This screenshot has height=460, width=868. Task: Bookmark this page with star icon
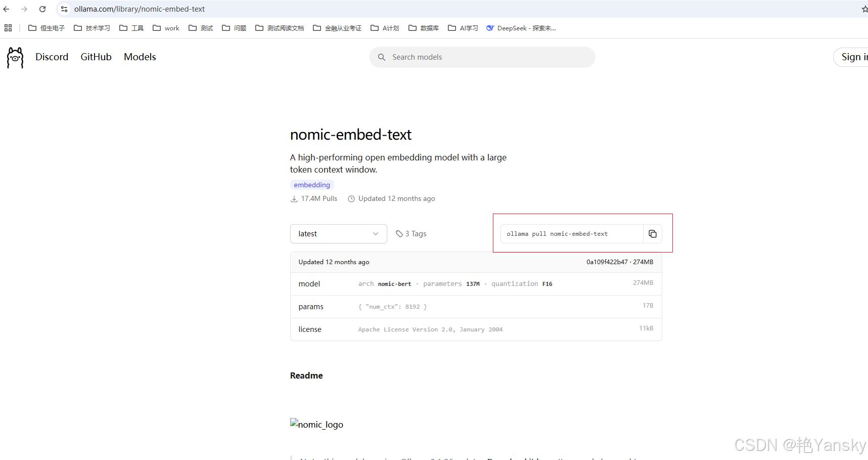point(864,9)
